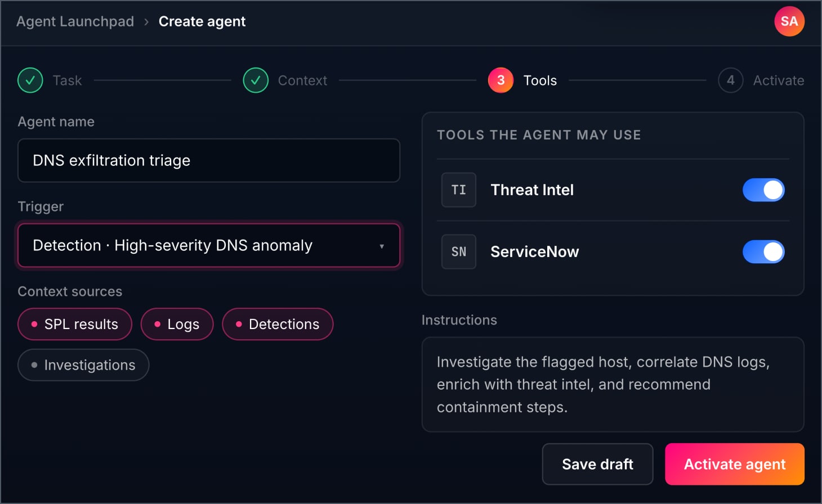Click the SN ServiceNow icon
Image resolution: width=822 pixels, height=504 pixels.
458,252
